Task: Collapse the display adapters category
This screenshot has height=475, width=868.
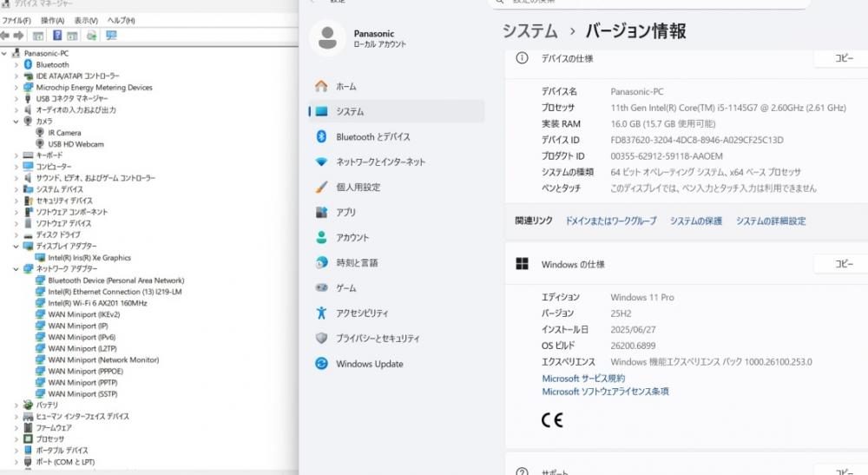Action: [x=16, y=247]
